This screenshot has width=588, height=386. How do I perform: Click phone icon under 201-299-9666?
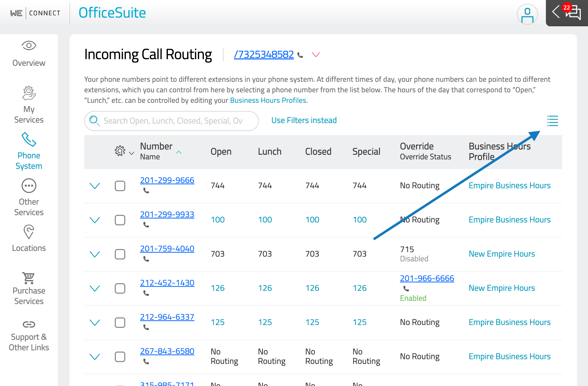click(146, 191)
